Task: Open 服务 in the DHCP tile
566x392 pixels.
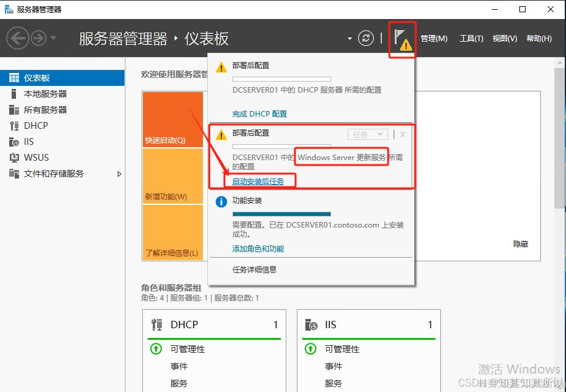Action: tap(179, 383)
